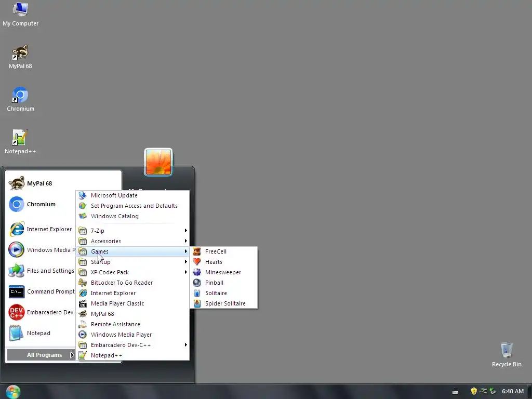Expand the Startup submenu arrow
This screenshot has height=399, width=532.
[185, 262]
